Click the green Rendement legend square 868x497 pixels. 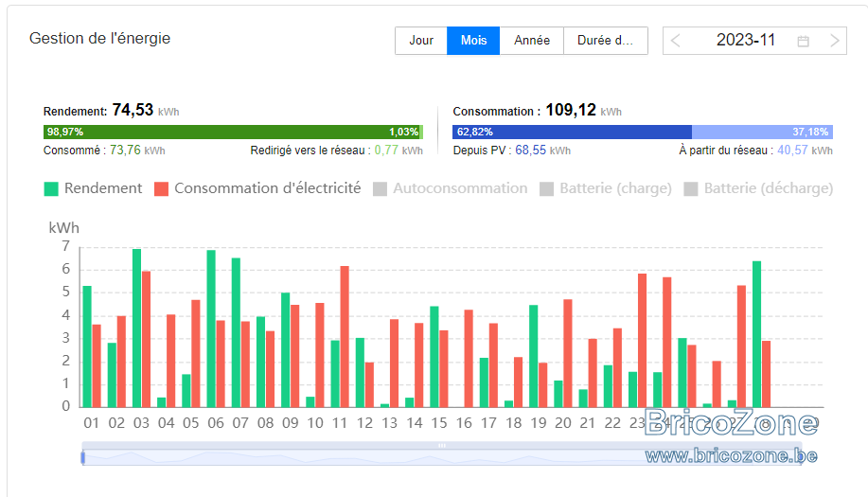(x=51, y=188)
